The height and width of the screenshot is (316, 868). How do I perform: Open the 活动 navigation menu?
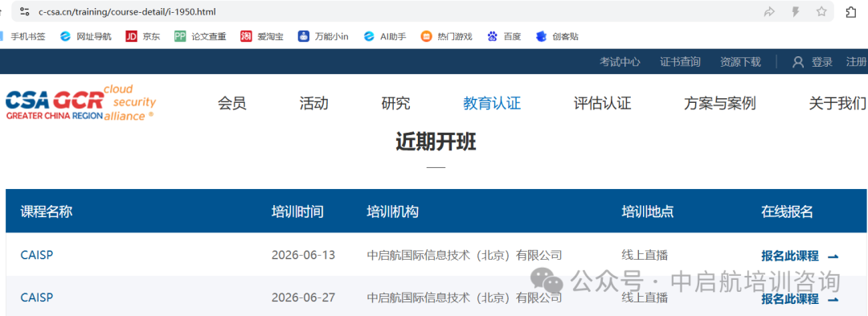tap(314, 104)
